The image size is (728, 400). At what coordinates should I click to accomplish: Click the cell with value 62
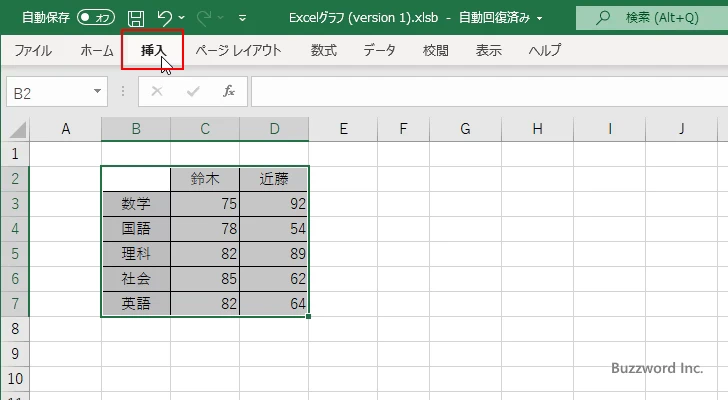coord(274,279)
